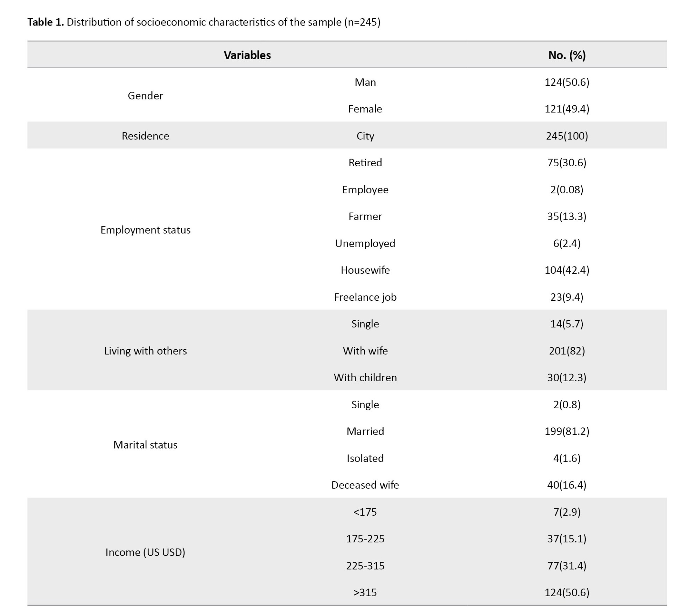Select the With children cell
Image resolution: width=700 pixels, height=612 pixels.
[365, 377]
